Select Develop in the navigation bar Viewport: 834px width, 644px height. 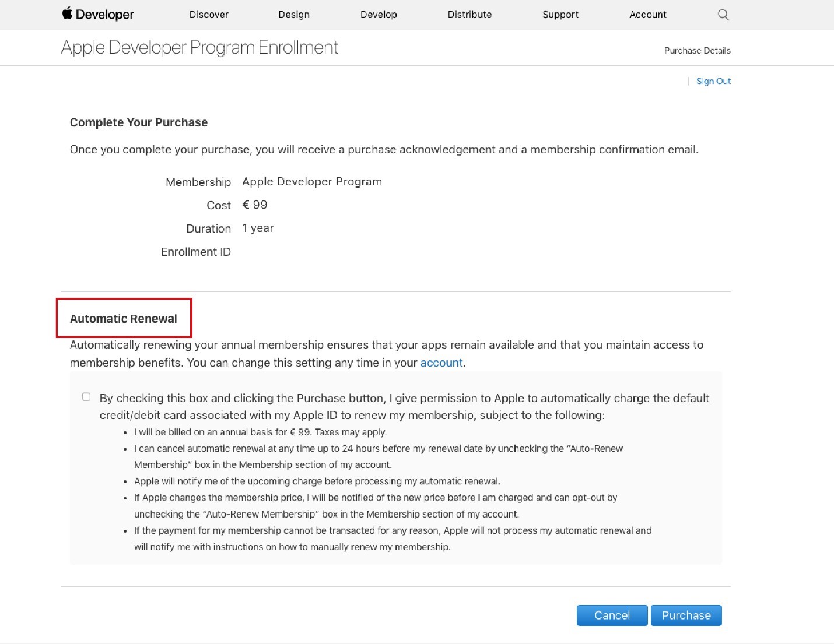point(379,15)
